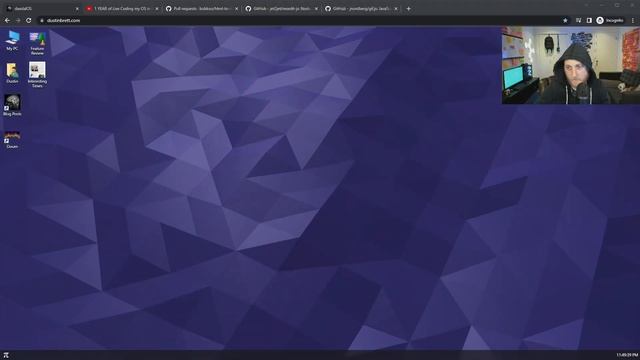Open the My PC desktop icon
The image size is (640, 360).
12,40
